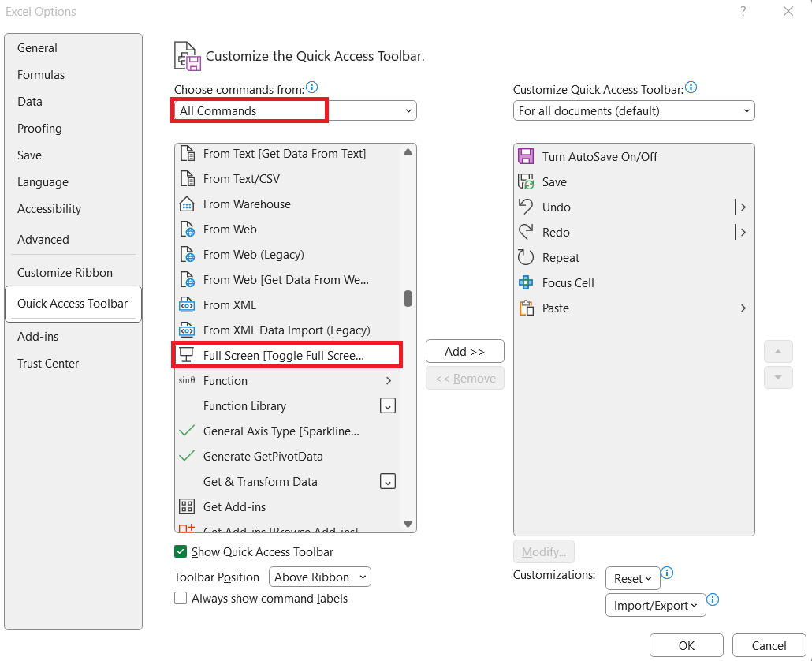
Task: Open the Choose commands from dropdown
Action: coord(295,111)
